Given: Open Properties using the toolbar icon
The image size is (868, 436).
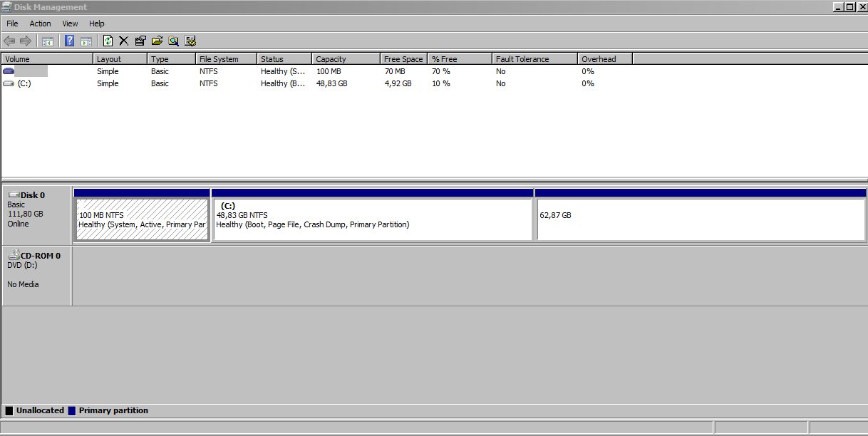Looking at the screenshot, I should pos(140,41).
